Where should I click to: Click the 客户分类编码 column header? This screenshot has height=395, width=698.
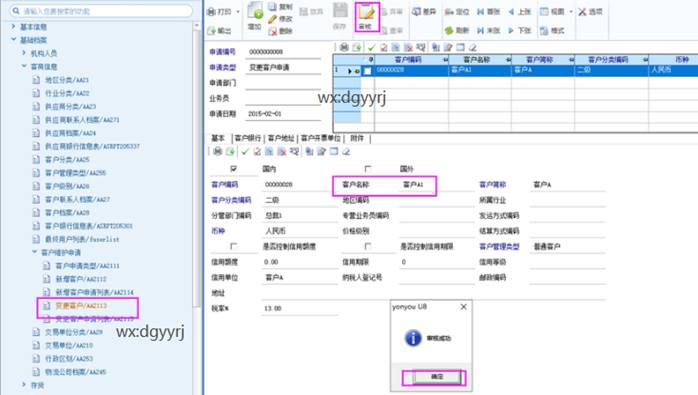tap(608, 59)
